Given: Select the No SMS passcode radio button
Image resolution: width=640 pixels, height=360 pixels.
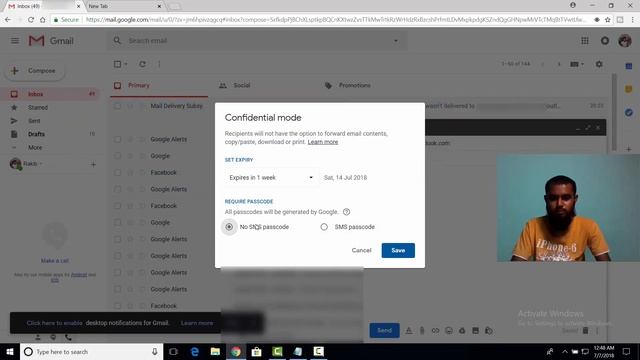Looking at the screenshot, I should point(229,227).
